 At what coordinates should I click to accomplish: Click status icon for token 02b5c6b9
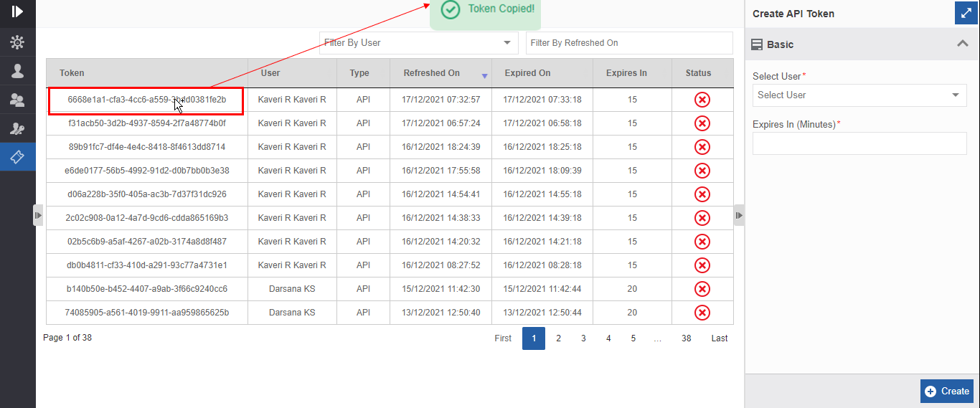click(x=702, y=242)
